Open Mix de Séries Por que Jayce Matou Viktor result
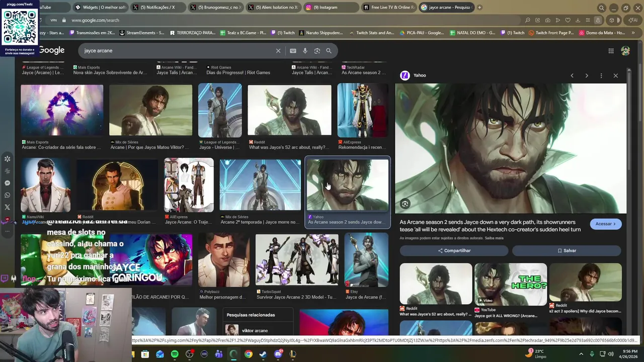The width and height of the screenshot is (644, 362). pyautogui.click(x=150, y=110)
